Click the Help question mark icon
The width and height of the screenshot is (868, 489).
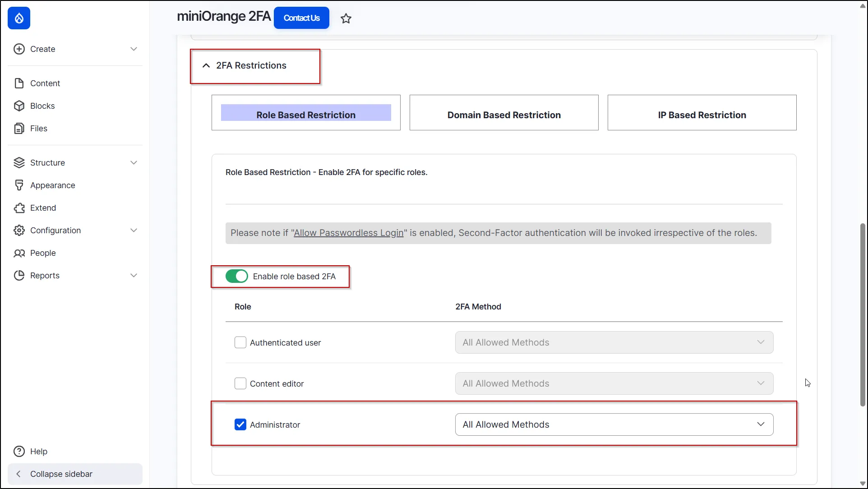[19, 451]
